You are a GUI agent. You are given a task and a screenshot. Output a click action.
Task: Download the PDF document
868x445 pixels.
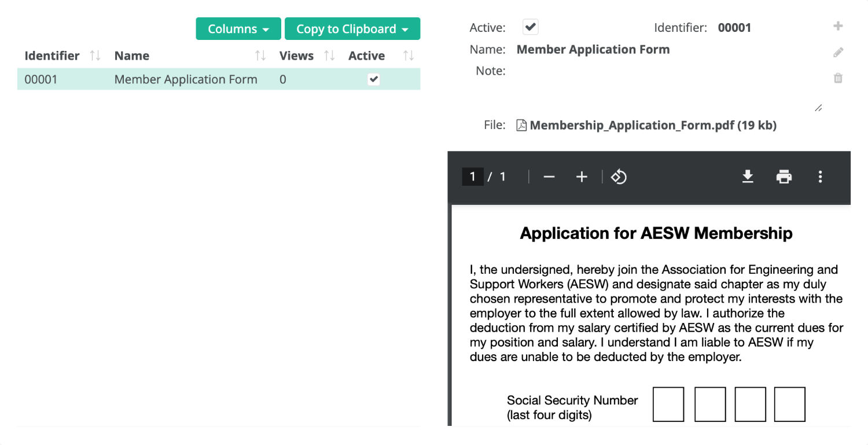pos(748,176)
